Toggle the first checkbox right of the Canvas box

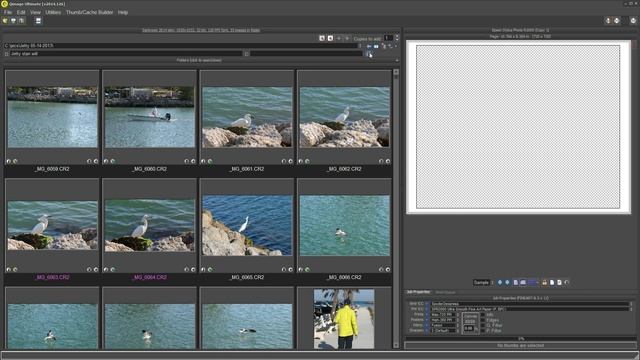tap(483, 315)
